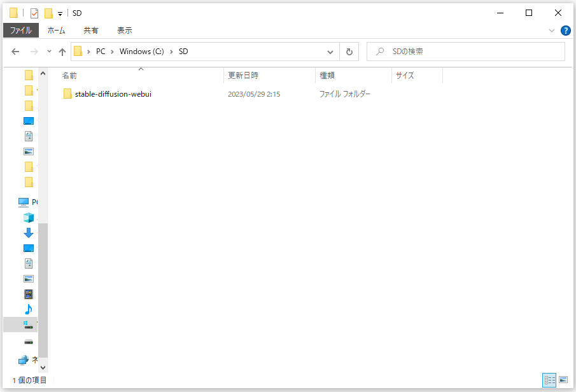Image resolution: width=576 pixels, height=392 pixels.
Task: Click the SD window title text
Action: coord(77,13)
